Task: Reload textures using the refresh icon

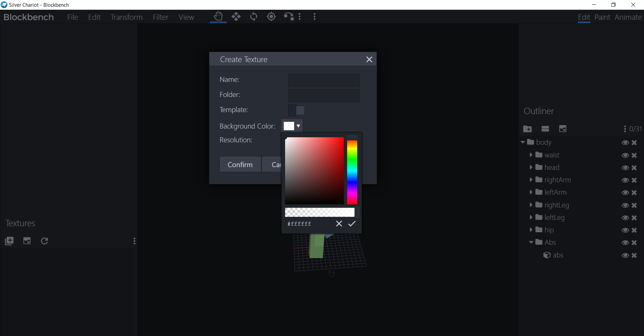Action: (x=44, y=241)
